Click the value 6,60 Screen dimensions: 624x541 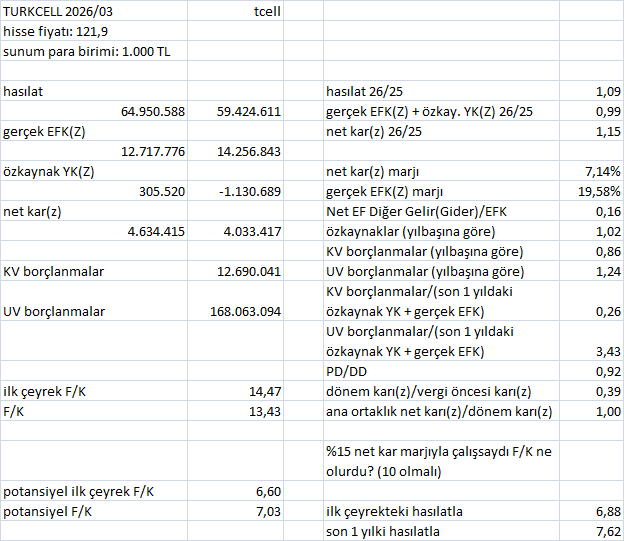235,491
